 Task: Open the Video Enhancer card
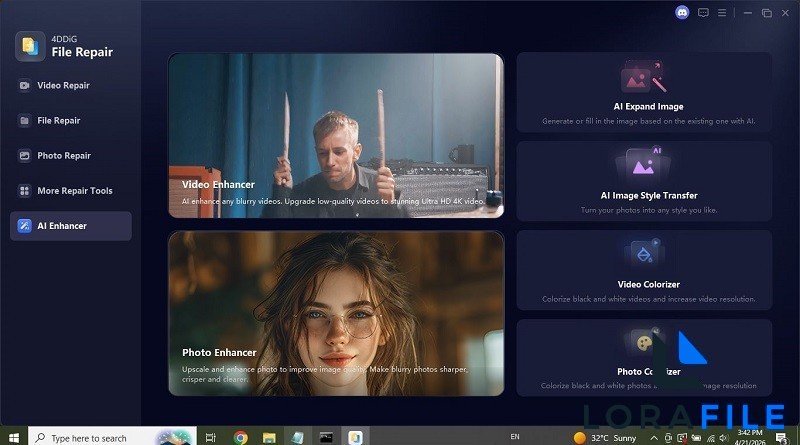pyautogui.click(x=335, y=135)
